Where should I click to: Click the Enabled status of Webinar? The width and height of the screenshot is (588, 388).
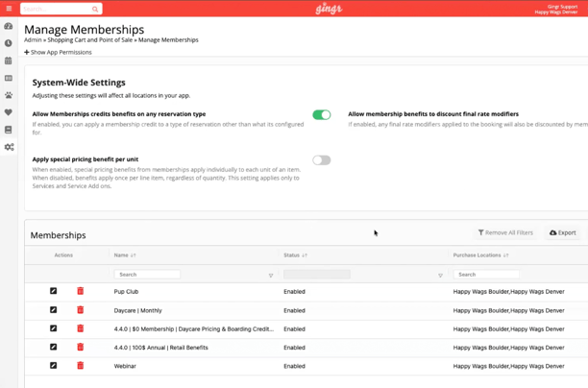pyautogui.click(x=294, y=366)
